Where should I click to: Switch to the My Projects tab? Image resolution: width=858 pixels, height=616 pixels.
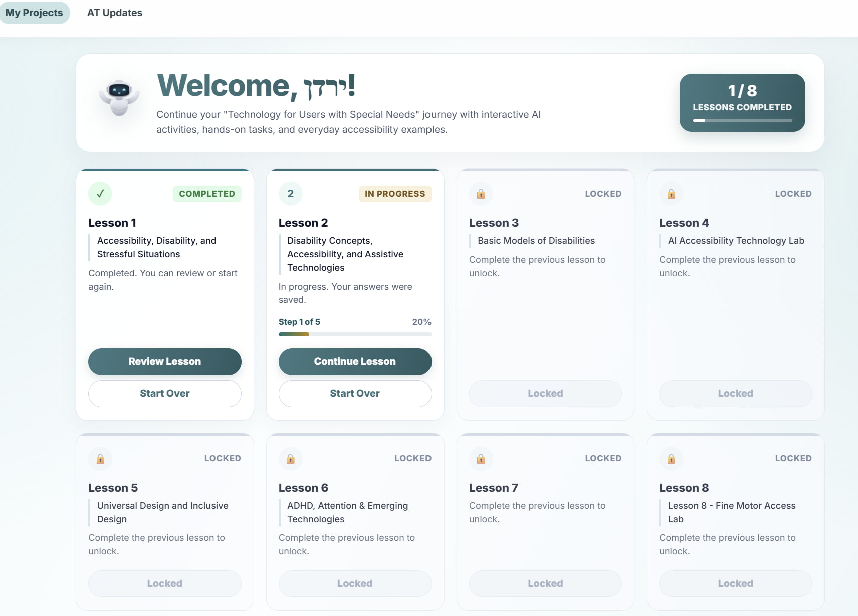tap(34, 13)
